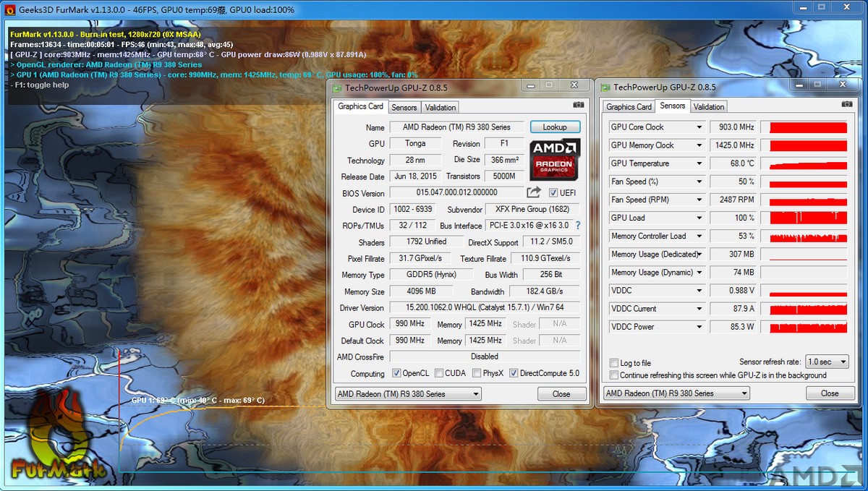Click the Memory Usage (Dedicated) reading "307 MB"
868x491 pixels.
[733, 255]
